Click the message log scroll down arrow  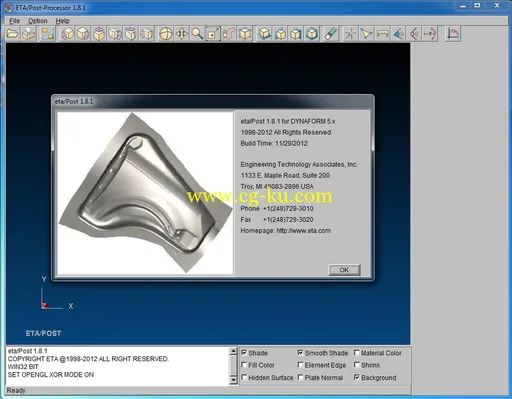(234, 380)
